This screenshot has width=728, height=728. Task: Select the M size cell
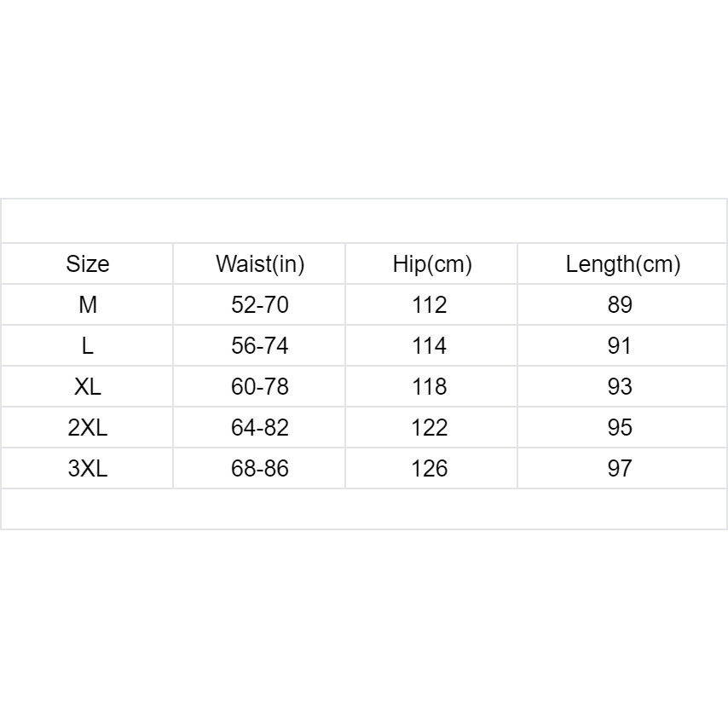tap(88, 305)
